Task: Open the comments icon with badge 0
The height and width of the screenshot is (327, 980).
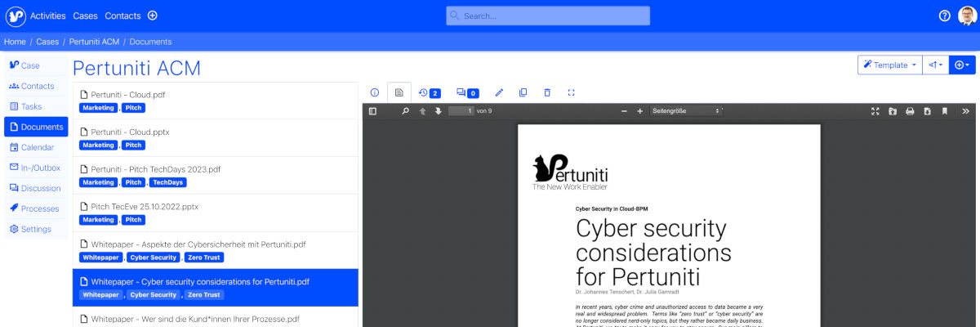Action: point(468,92)
